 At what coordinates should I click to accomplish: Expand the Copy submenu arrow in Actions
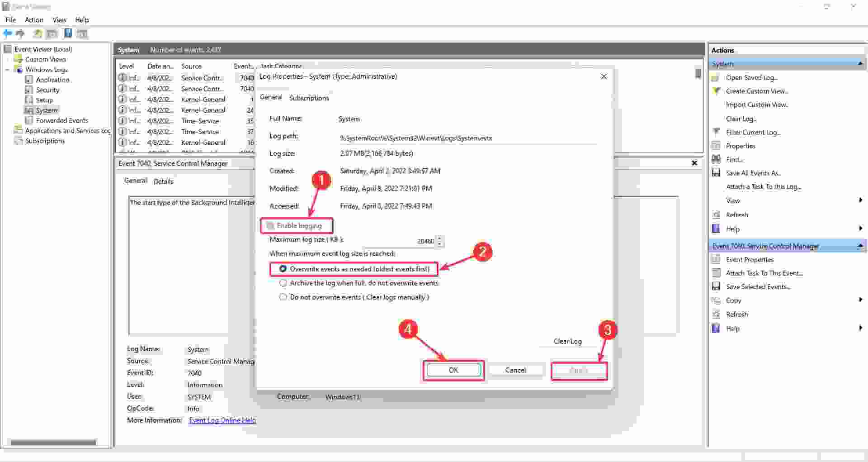(x=860, y=300)
